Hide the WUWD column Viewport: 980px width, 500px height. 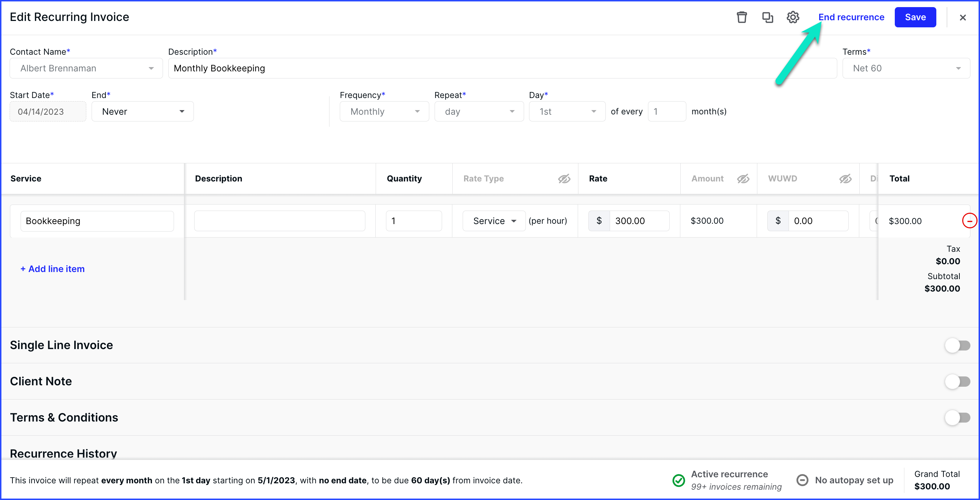pos(845,179)
